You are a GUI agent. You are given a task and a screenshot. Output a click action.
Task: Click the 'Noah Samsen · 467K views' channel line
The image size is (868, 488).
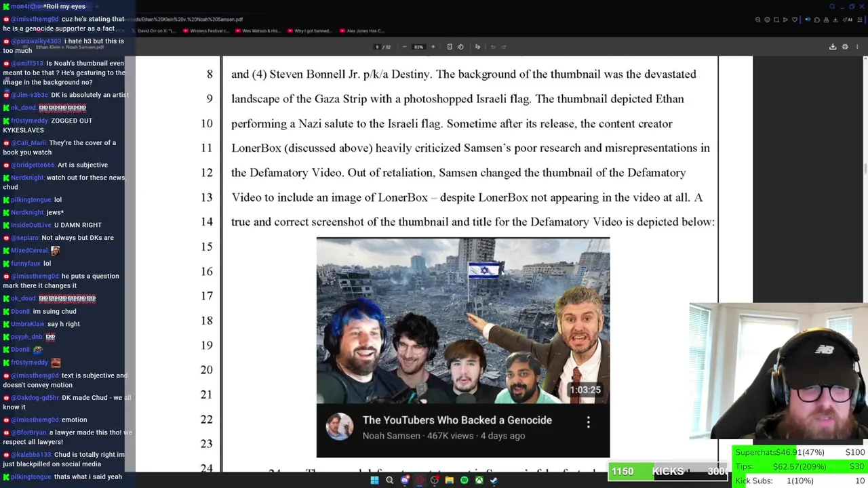443,436
